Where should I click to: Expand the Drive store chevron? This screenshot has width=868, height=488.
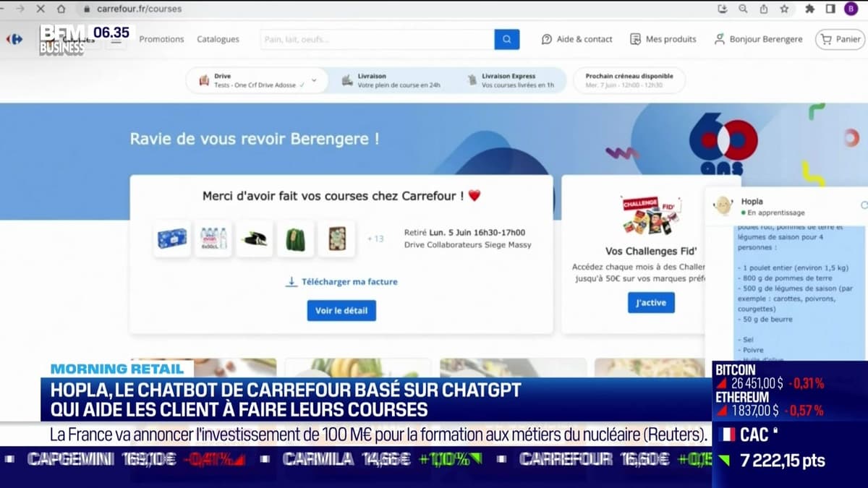(x=314, y=80)
